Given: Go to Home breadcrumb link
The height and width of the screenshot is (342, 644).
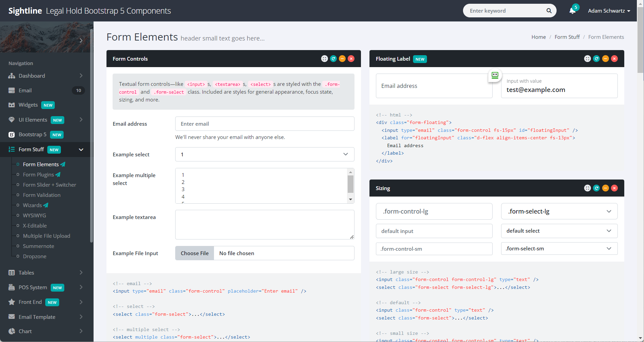Looking at the screenshot, I should pyautogui.click(x=538, y=37).
